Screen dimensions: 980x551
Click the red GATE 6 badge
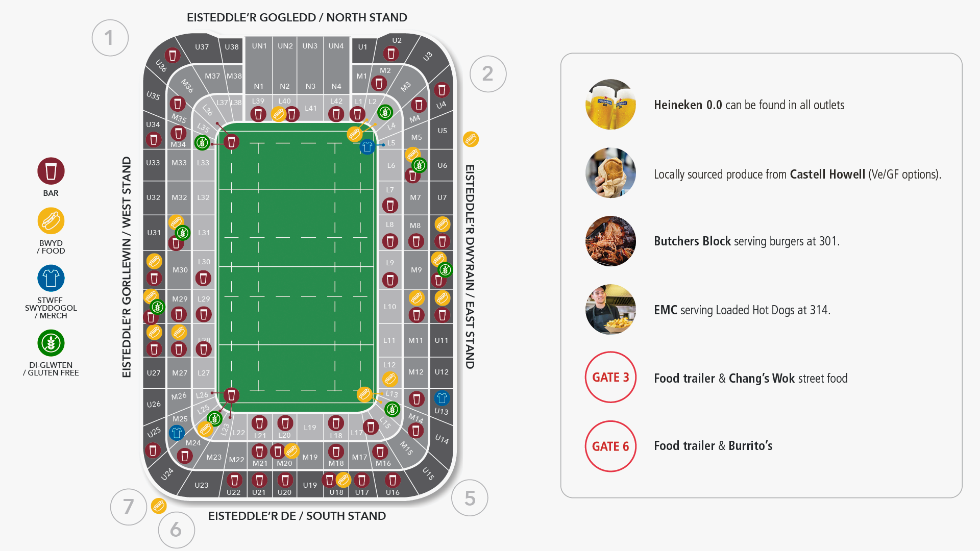click(610, 446)
